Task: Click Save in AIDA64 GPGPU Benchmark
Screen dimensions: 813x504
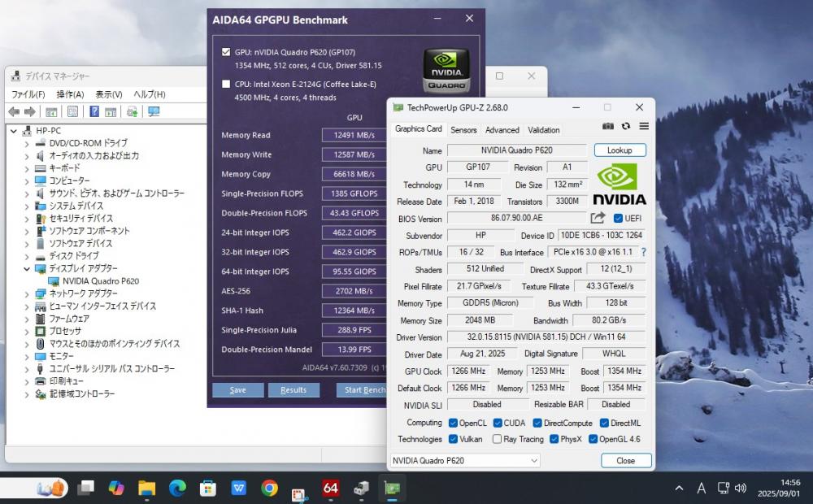Action: coord(238,390)
